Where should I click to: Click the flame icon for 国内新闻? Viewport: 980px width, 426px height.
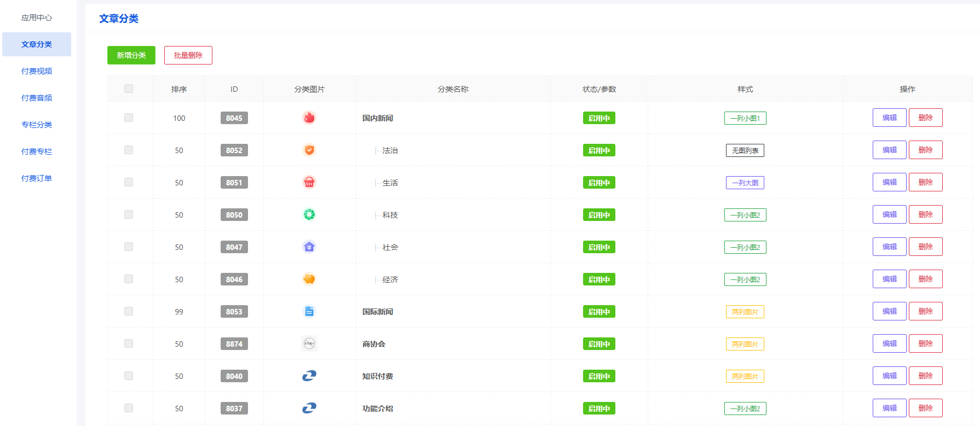[x=309, y=118]
